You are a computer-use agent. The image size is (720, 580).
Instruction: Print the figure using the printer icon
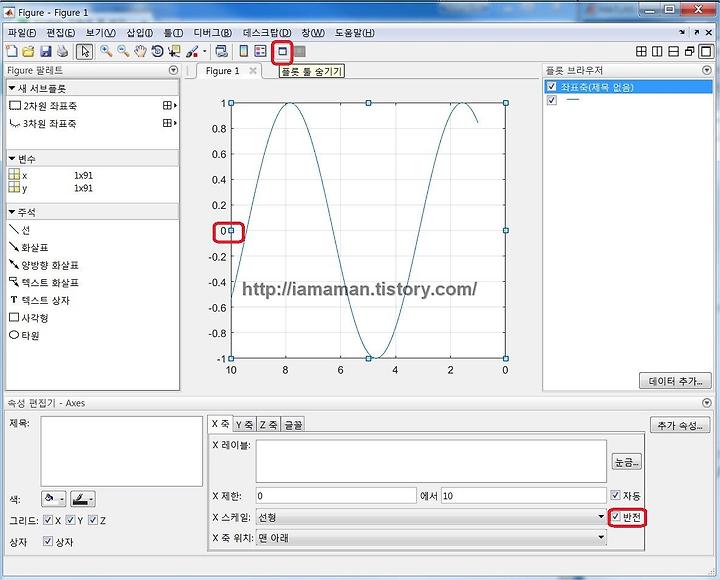(62, 51)
